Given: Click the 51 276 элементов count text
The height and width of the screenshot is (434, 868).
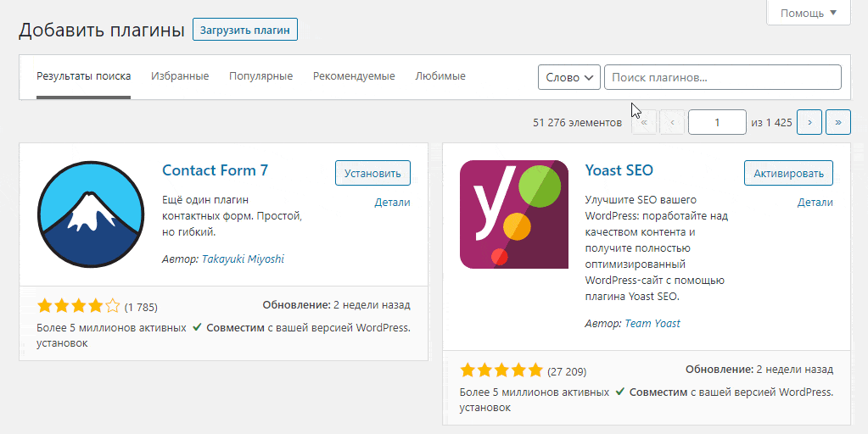Looking at the screenshot, I should coord(577,123).
